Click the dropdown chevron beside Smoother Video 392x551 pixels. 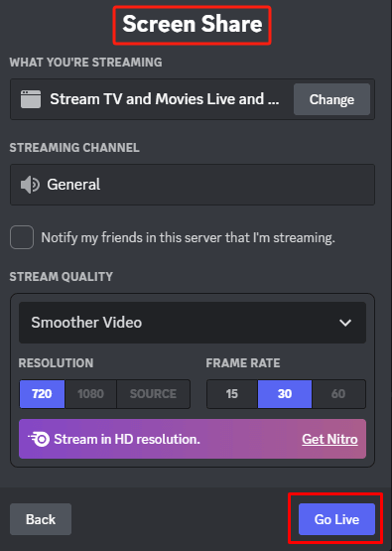pos(345,323)
